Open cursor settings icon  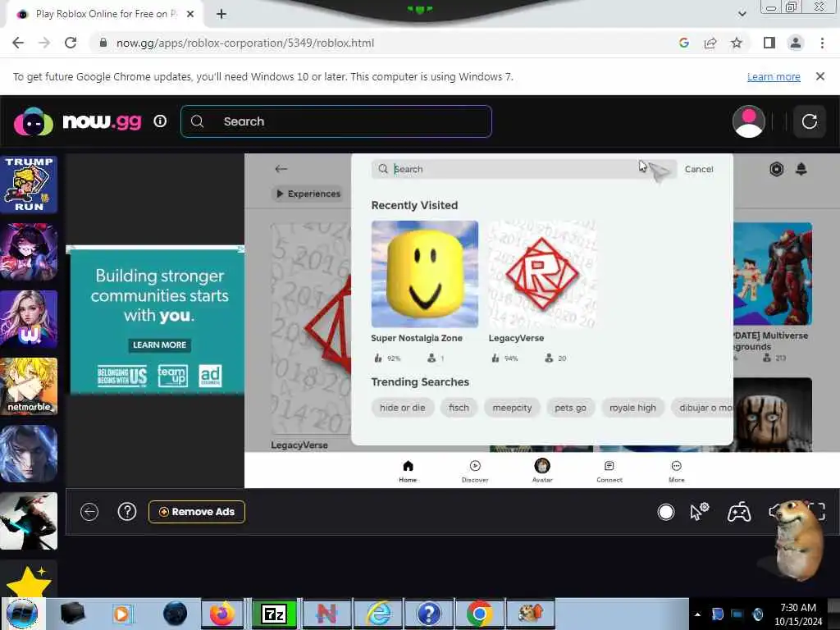[x=699, y=512]
